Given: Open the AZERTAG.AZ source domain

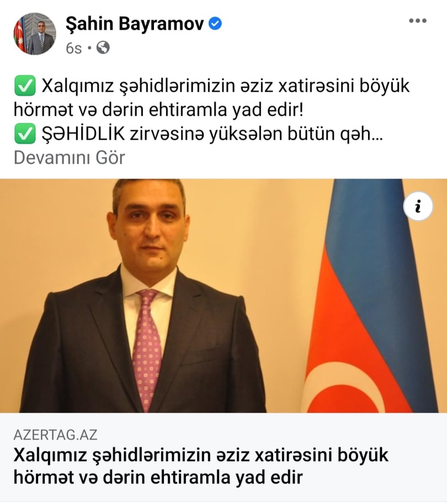Looking at the screenshot, I should coord(55,435).
